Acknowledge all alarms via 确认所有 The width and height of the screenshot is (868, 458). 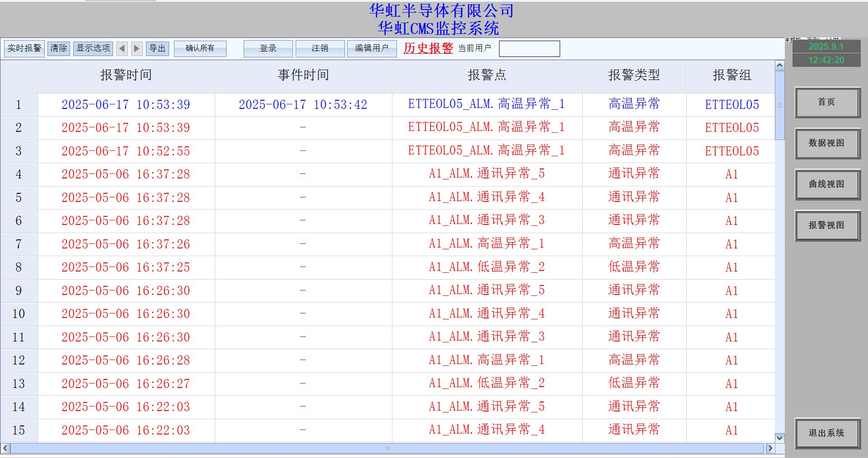200,48
